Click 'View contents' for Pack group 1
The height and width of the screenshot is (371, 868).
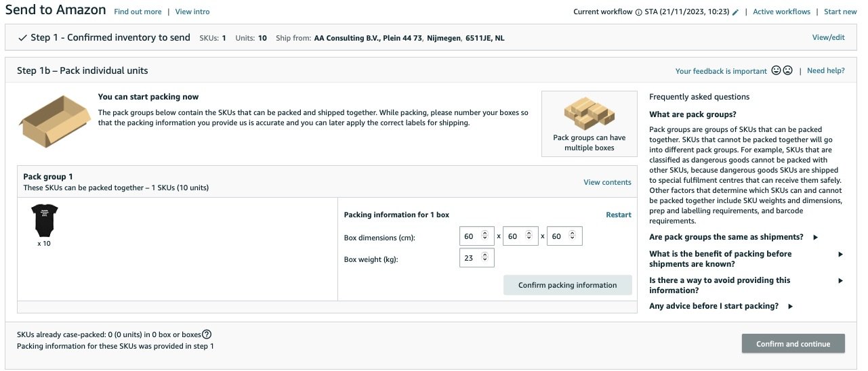[x=607, y=182]
